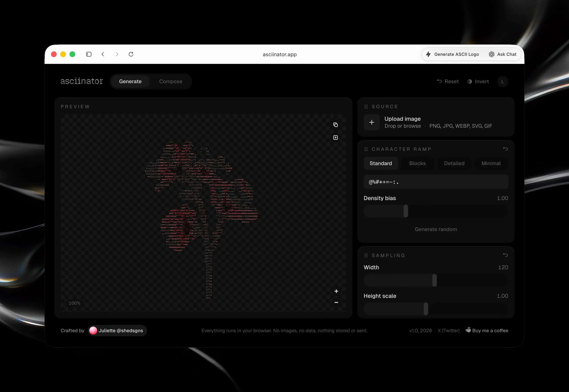The height and width of the screenshot is (392, 569).
Task: Choose the Detailed ramp preset
Action: point(454,163)
